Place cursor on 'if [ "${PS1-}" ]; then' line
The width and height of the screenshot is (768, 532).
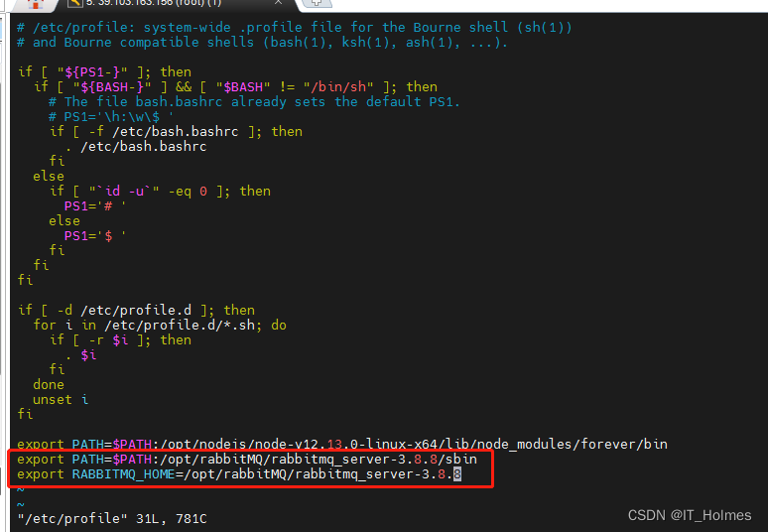pyautogui.click(x=104, y=72)
